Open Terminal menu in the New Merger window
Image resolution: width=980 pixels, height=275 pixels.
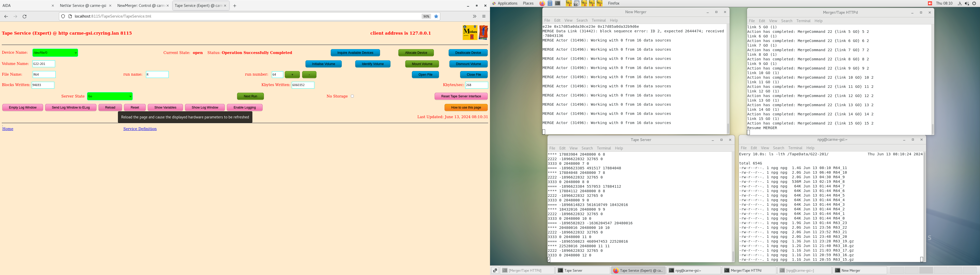pos(598,21)
